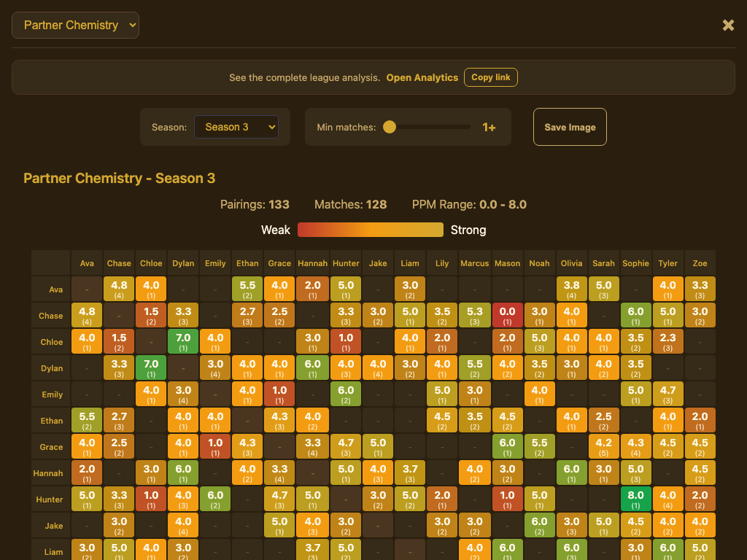Click the Dylan row, Hannah column 6.0 cell
The height and width of the screenshot is (560, 747).
(312, 367)
